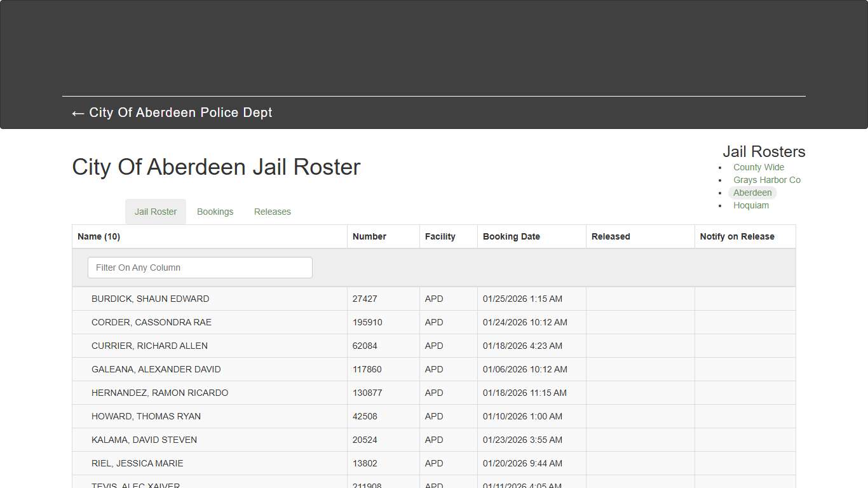This screenshot has height=488, width=868.
Task: Switch to the Releases tab
Action: (x=272, y=212)
